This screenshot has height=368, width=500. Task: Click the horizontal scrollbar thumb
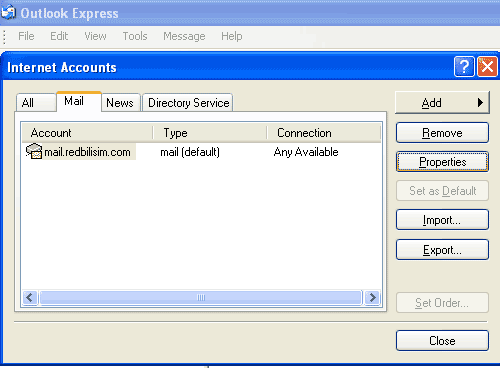[x=201, y=297]
